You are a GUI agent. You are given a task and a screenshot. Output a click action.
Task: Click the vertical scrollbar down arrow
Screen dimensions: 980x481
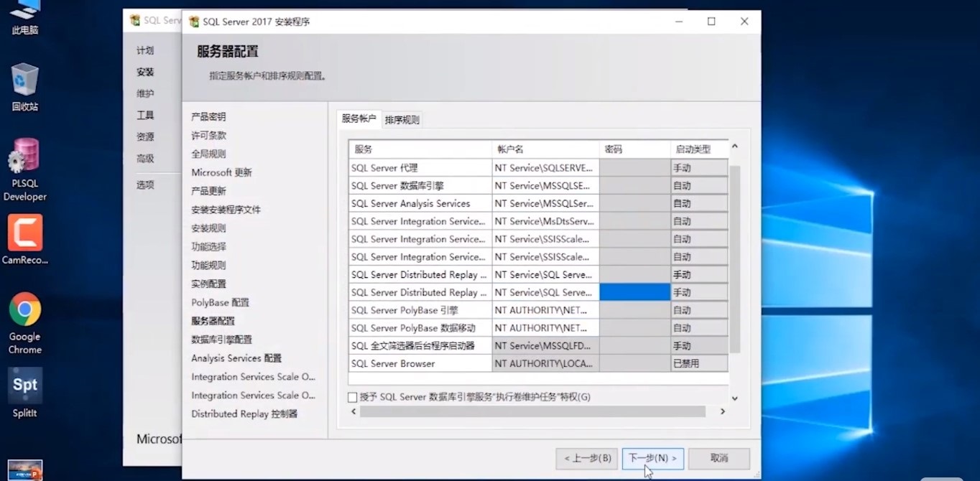(x=734, y=398)
